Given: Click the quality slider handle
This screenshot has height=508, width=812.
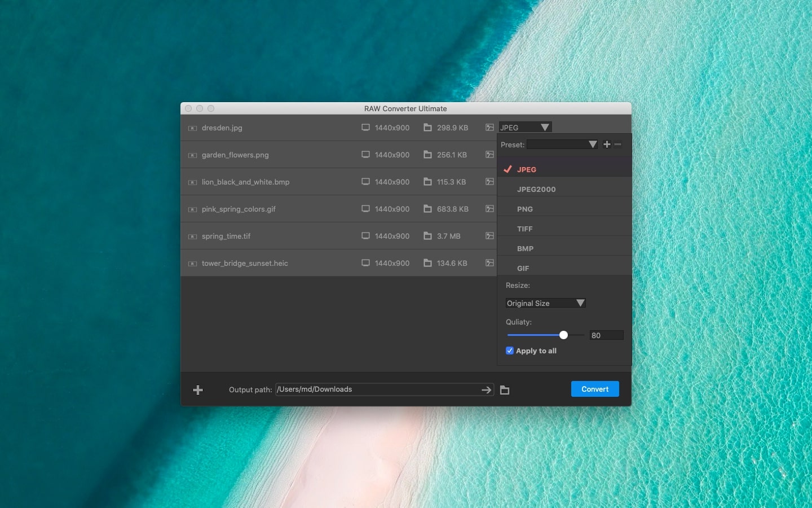Looking at the screenshot, I should (563, 335).
